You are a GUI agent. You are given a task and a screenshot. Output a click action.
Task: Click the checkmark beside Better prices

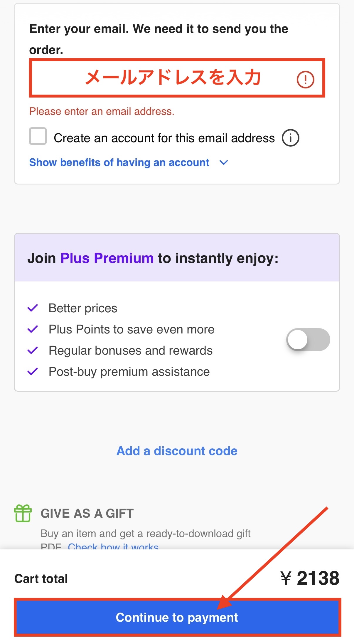(33, 308)
